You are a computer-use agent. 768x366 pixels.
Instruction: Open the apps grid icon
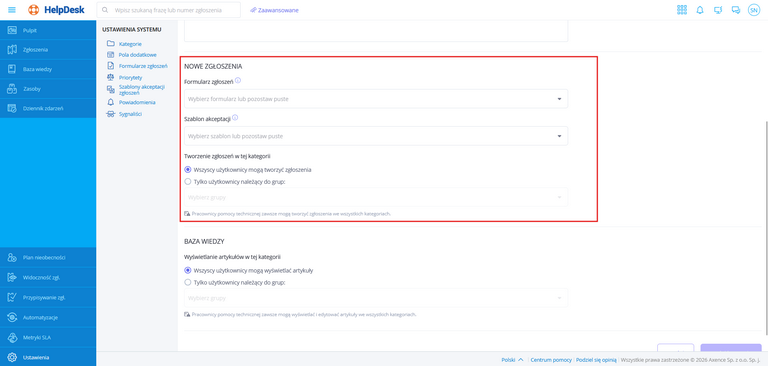pos(682,10)
